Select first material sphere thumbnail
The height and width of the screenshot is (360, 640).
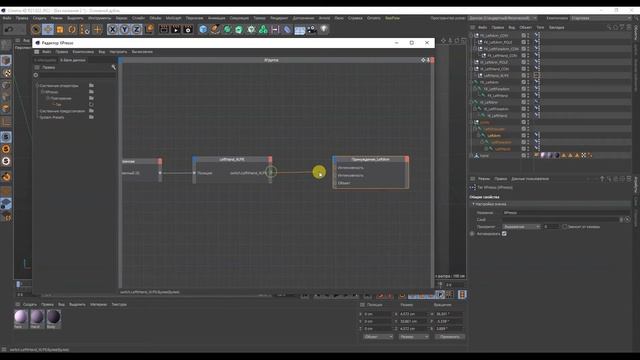(21, 317)
